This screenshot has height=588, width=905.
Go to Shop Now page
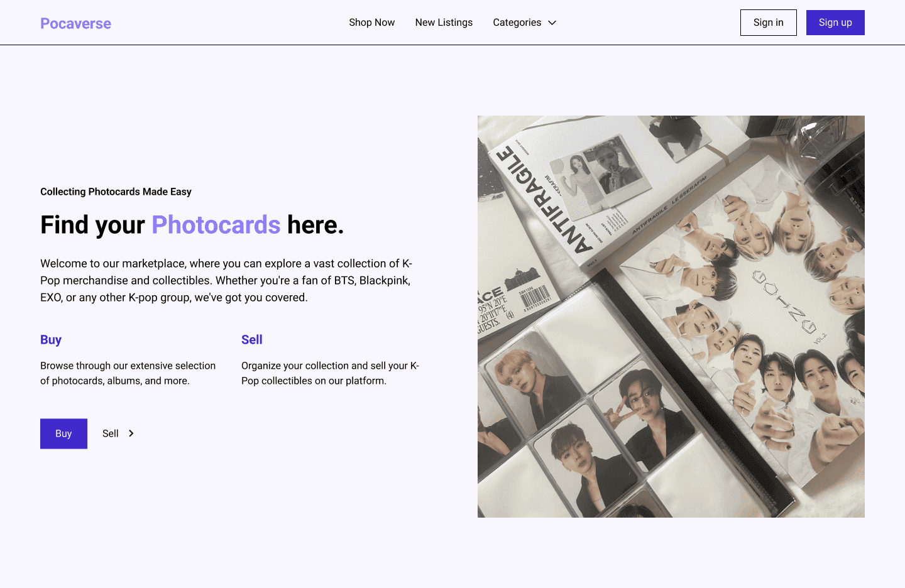[372, 23]
